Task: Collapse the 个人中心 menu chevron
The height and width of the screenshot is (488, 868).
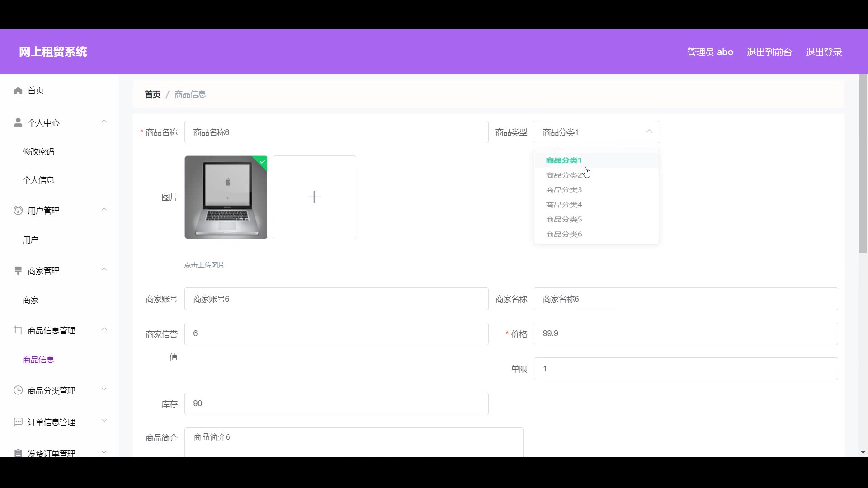Action: point(104,121)
